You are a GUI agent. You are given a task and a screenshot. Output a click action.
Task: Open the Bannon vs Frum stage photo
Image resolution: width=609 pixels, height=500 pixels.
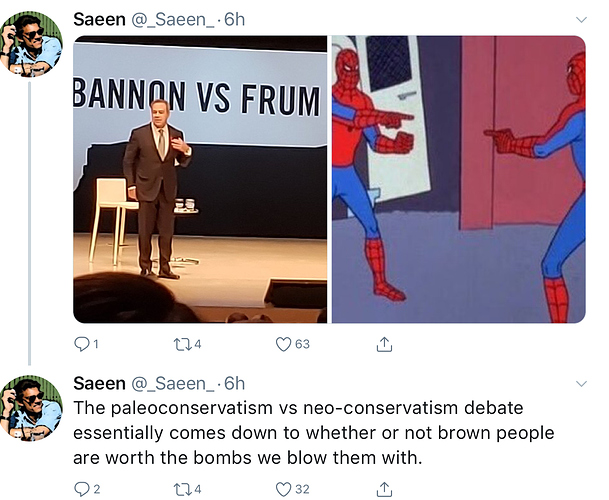(x=200, y=179)
